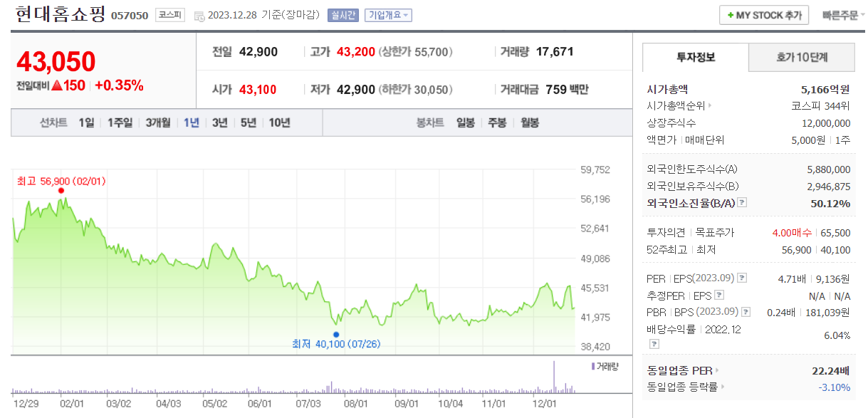Select the 1주일 line chart period
The image size is (868, 418).
(120, 122)
